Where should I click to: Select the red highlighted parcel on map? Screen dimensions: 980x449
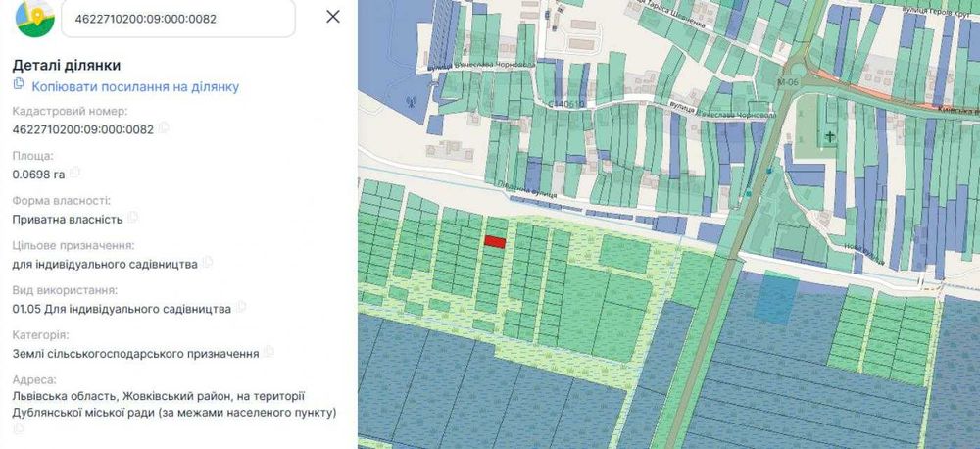pos(494,241)
